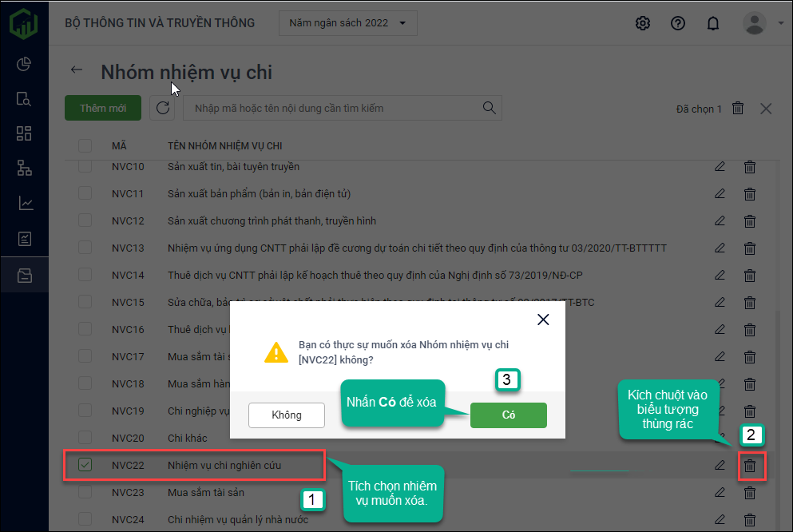Expand the user avatar account menu arrow
Viewport: 793px width, 532px height.
tap(780, 23)
